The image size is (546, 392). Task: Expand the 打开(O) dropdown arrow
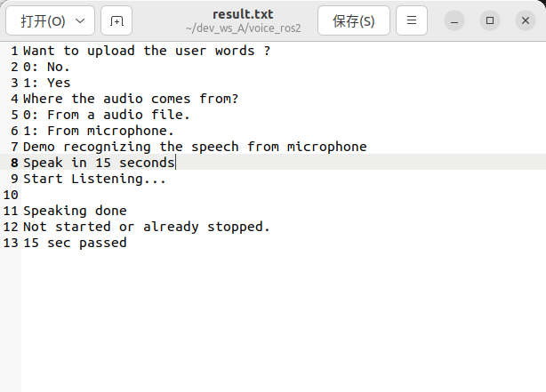click(80, 20)
